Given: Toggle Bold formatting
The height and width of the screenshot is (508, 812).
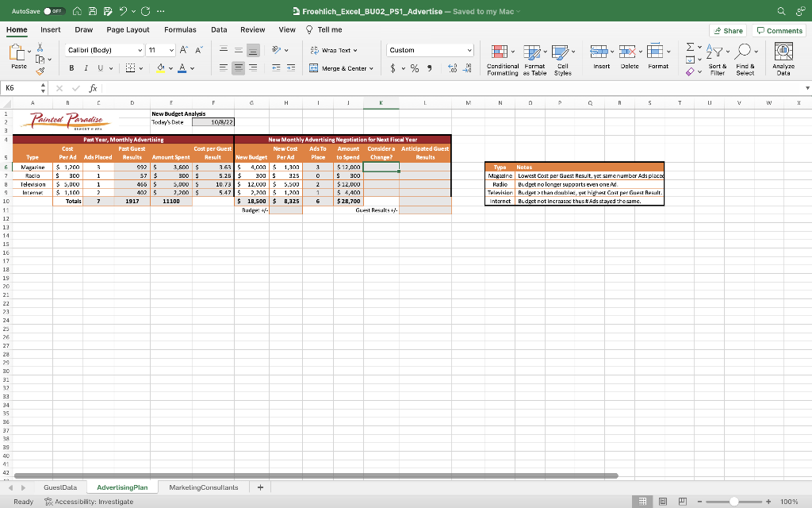Looking at the screenshot, I should [71, 68].
